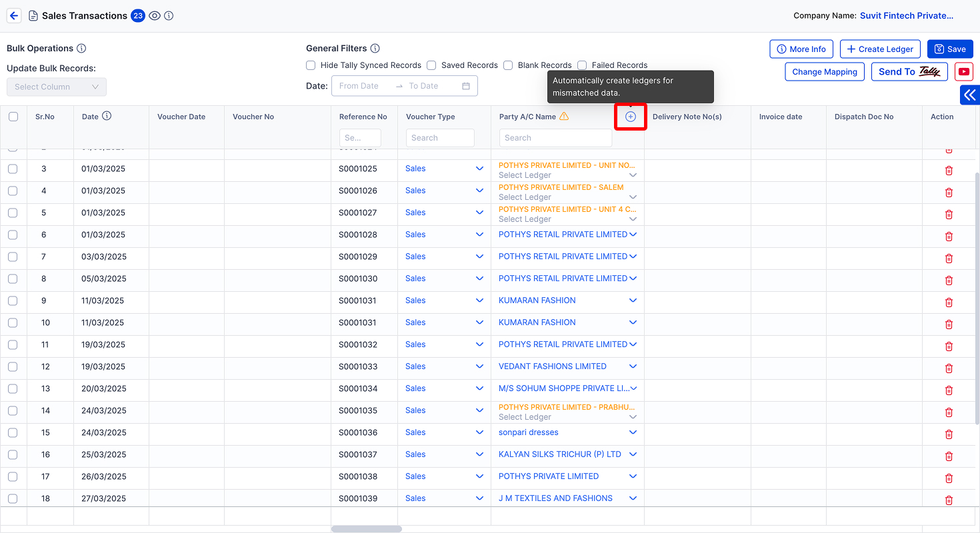This screenshot has height=533, width=980.
Task: Click the horizontal scrollbar thumb at table bottom
Action: (367, 529)
